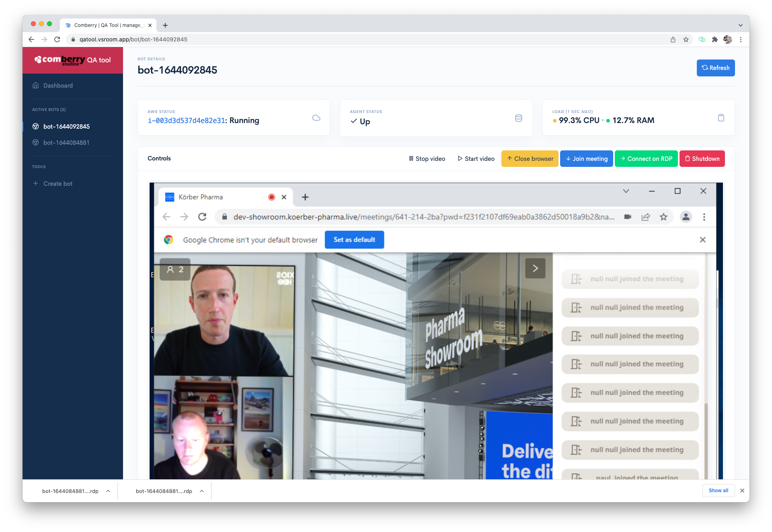772x532 pixels.
Task: Click Create bot in Tools section
Action: click(58, 184)
